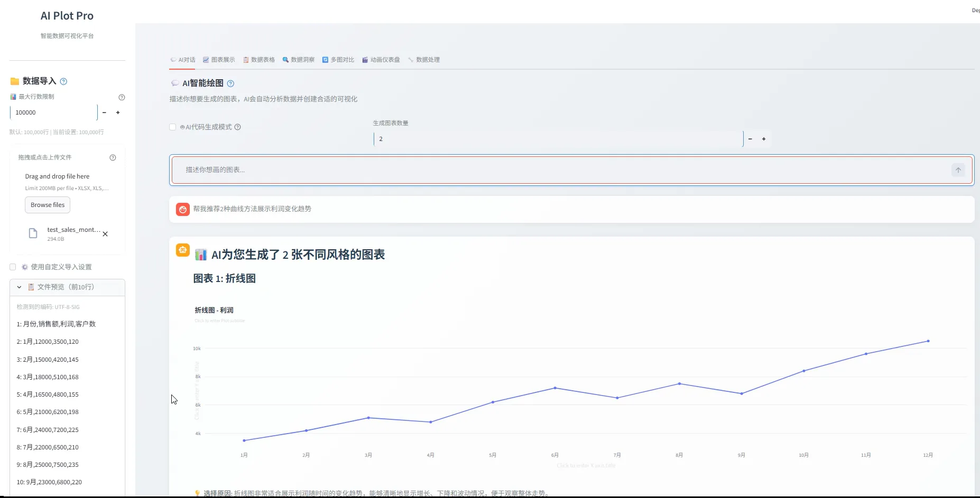Open the AI对话 tab
This screenshot has width=980, height=498.
[182, 60]
